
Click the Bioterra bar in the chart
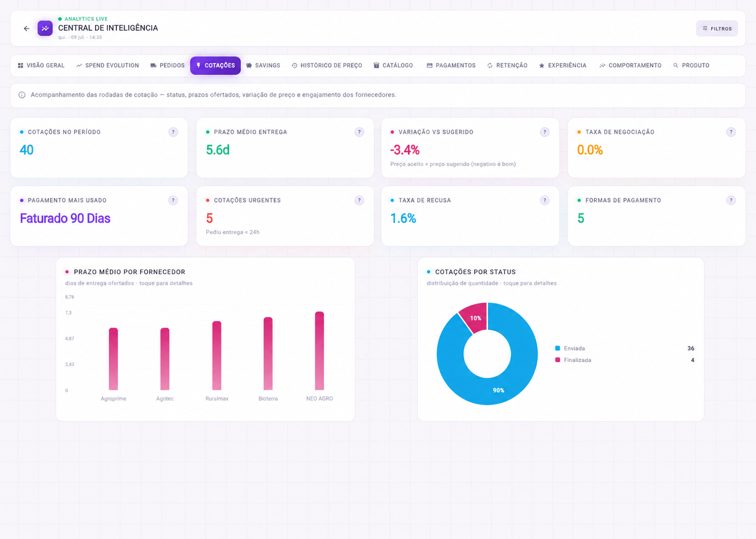pos(268,354)
